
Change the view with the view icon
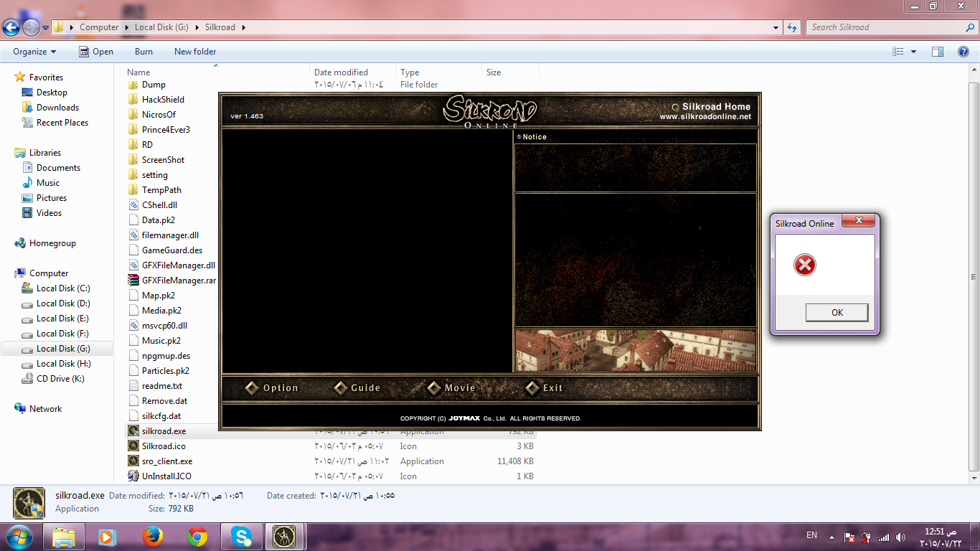898,52
